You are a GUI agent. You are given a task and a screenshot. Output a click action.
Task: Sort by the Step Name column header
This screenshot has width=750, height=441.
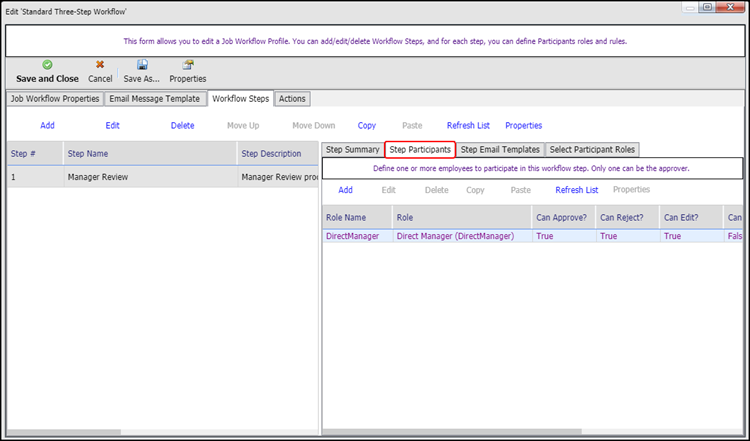tap(150, 154)
